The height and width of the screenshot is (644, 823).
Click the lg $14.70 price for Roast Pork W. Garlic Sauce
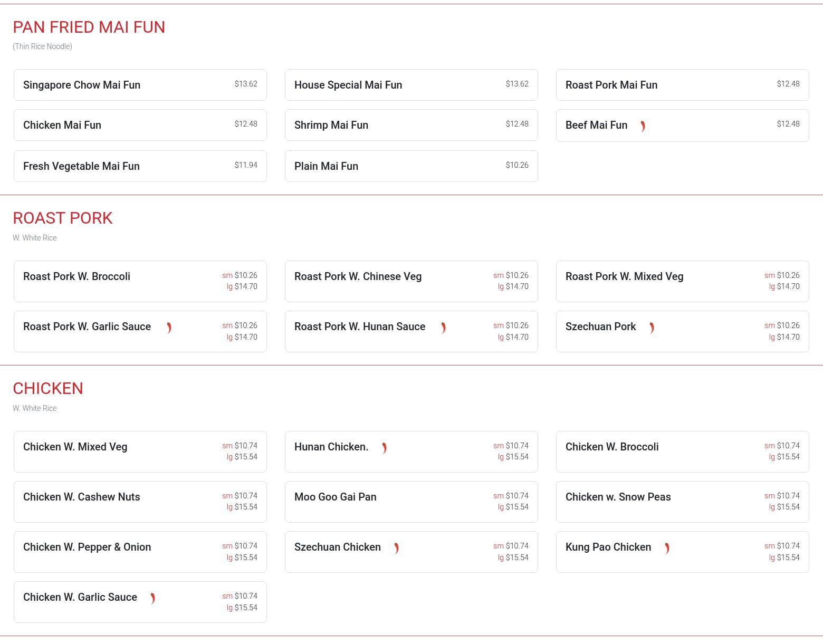(x=242, y=337)
